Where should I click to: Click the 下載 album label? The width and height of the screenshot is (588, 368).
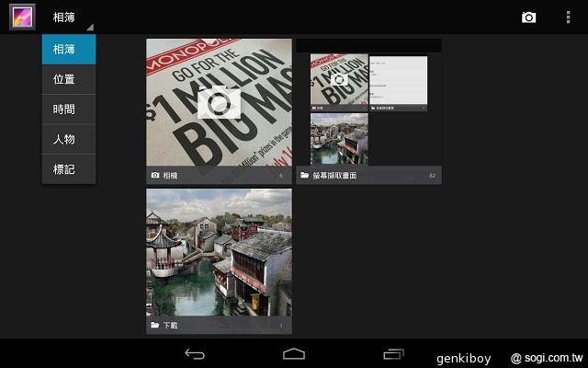(170, 325)
